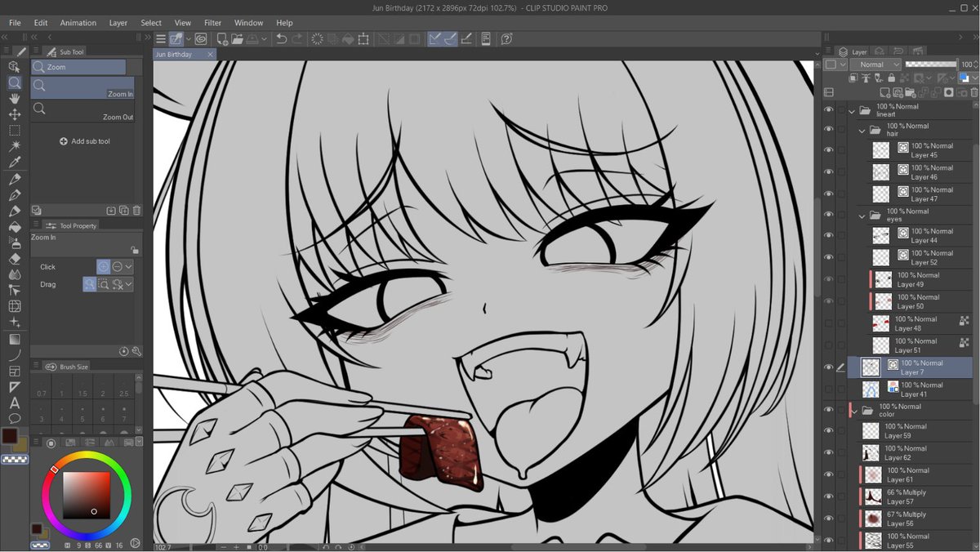Open the Save options dropdown arrow

tap(264, 38)
